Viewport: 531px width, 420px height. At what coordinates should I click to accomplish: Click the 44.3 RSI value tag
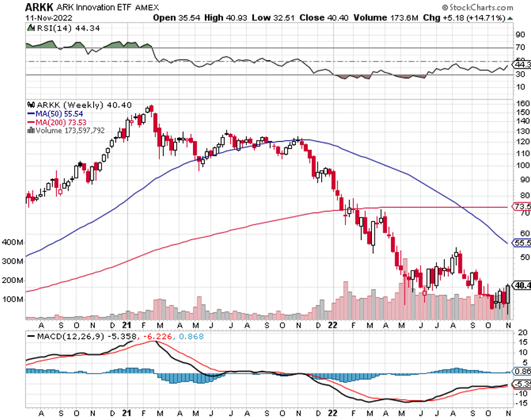point(522,64)
